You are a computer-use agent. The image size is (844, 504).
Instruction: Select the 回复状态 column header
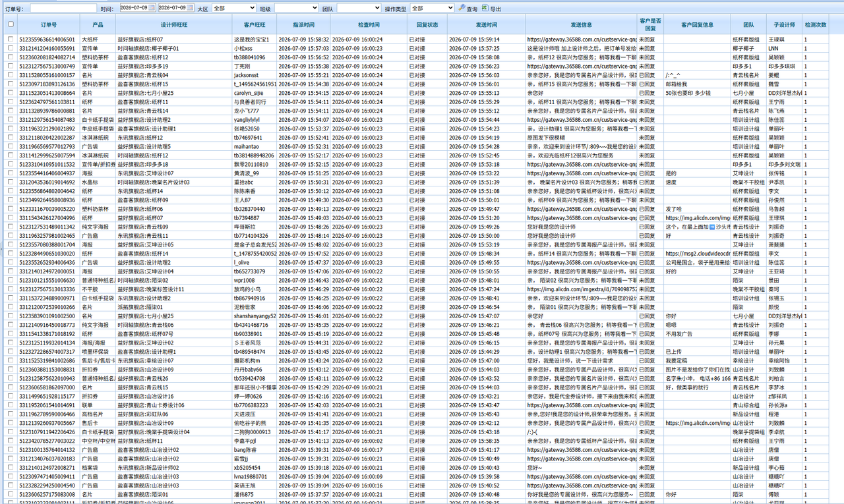(x=427, y=24)
